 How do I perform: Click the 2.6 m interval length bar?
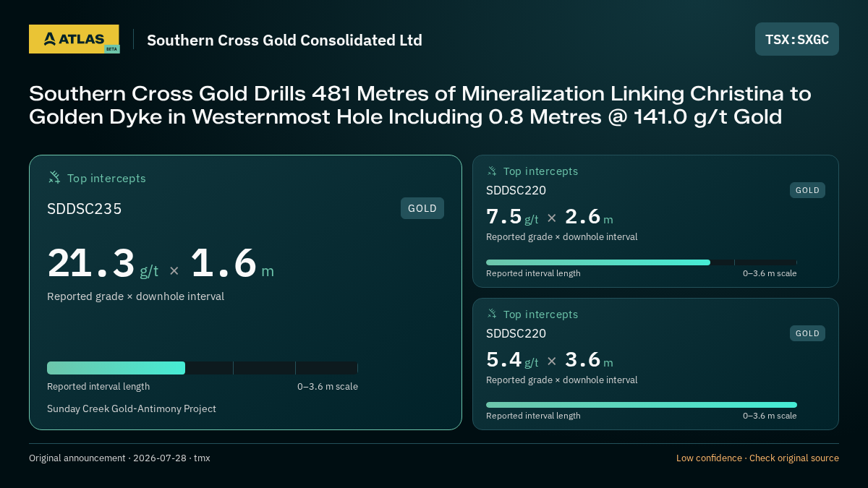642,262
